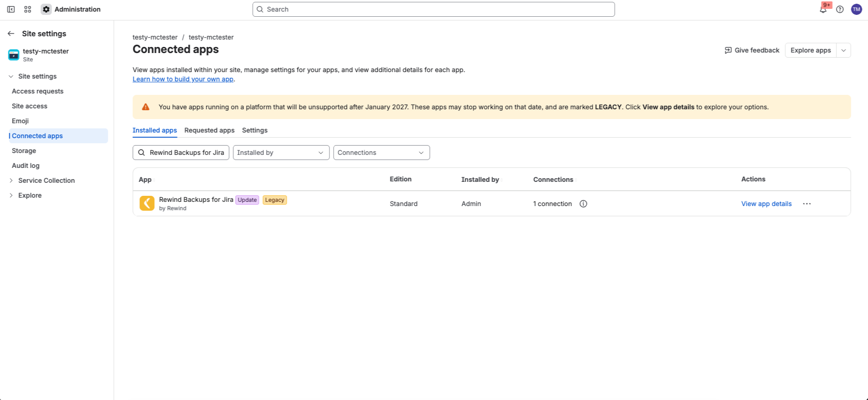
Task: Click the Update badge on Rewind Backups
Action: tap(247, 200)
